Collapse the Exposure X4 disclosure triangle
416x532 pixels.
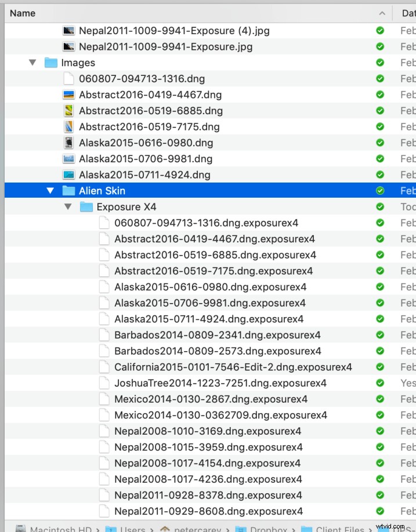click(68, 207)
